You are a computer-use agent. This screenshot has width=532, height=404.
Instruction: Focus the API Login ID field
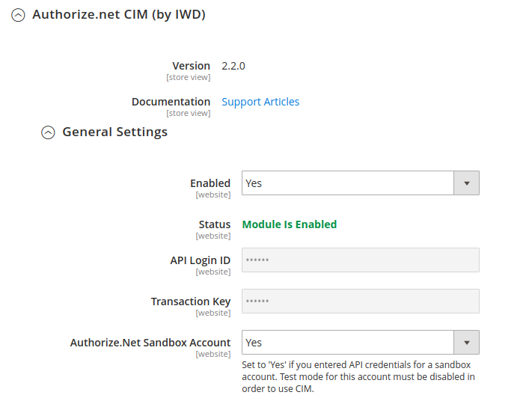(361, 260)
